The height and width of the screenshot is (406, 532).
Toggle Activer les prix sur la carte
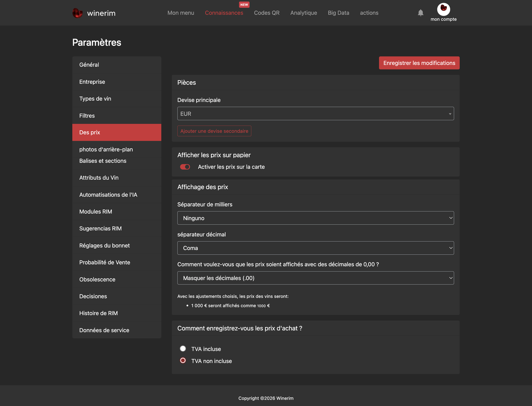(185, 167)
